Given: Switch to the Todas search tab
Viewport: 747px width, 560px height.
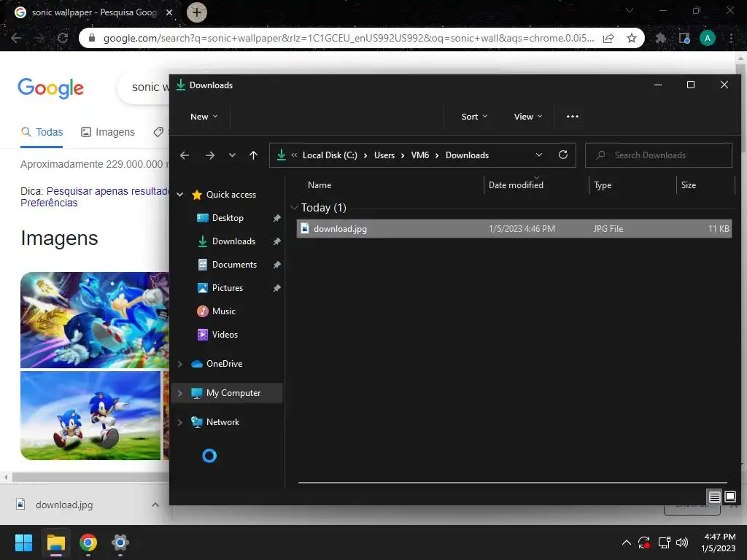Looking at the screenshot, I should 42,132.
